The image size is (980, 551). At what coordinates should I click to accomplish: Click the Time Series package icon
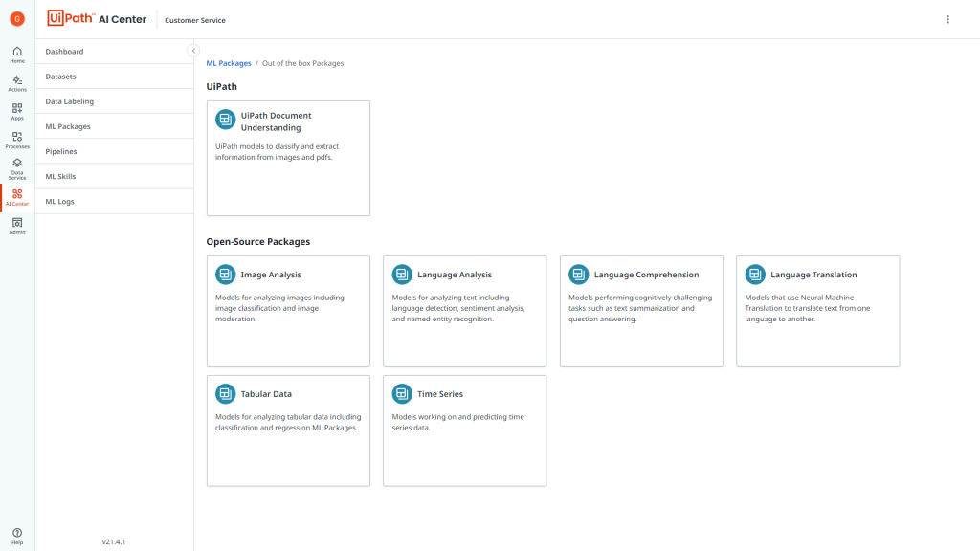point(402,393)
